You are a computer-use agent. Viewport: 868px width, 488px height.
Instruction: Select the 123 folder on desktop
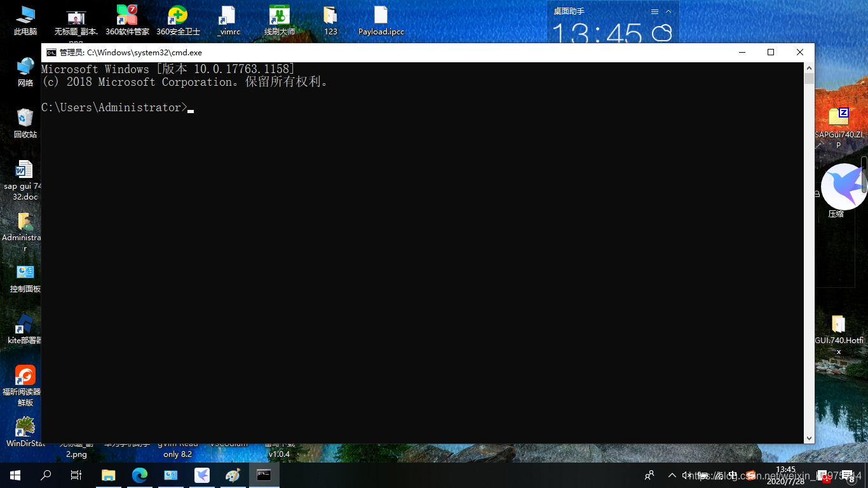click(x=330, y=20)
